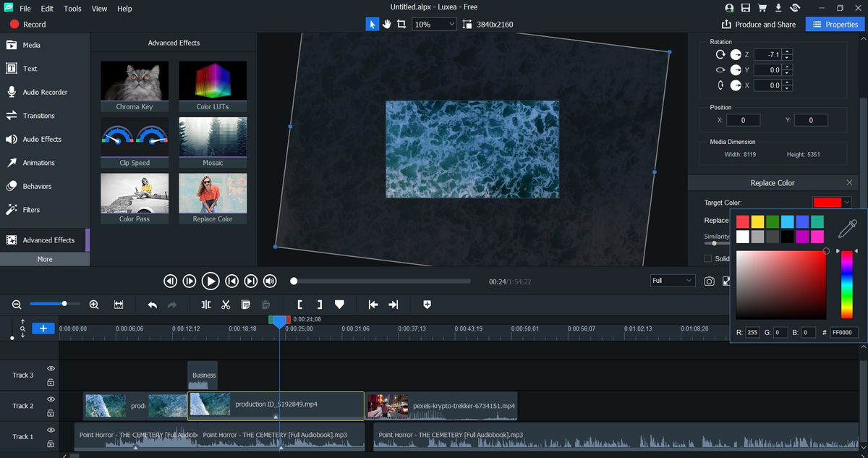Viewport: 868px width, 458px height.
Task: Take a snapshot with the camera icon
Action: [x=709, y=281]
